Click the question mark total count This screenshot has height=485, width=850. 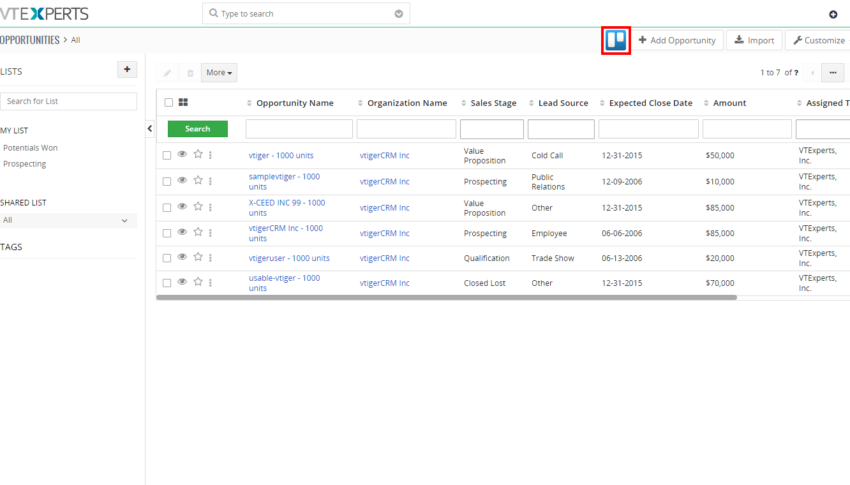click(x=796, y=73)
